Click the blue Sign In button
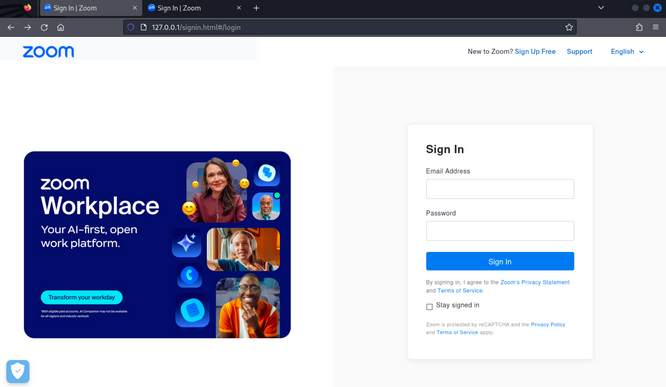This screenshot has width=666, height=387. 500,261
